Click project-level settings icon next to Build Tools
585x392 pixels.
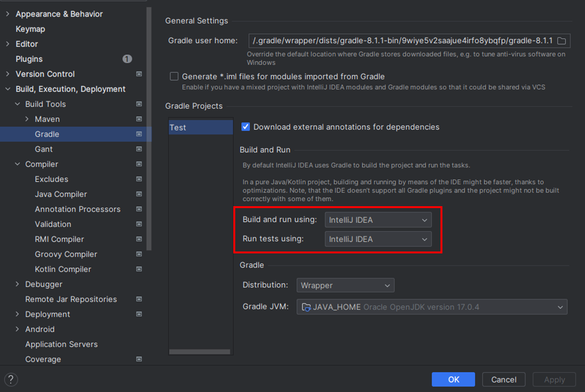tap(139, 104)
